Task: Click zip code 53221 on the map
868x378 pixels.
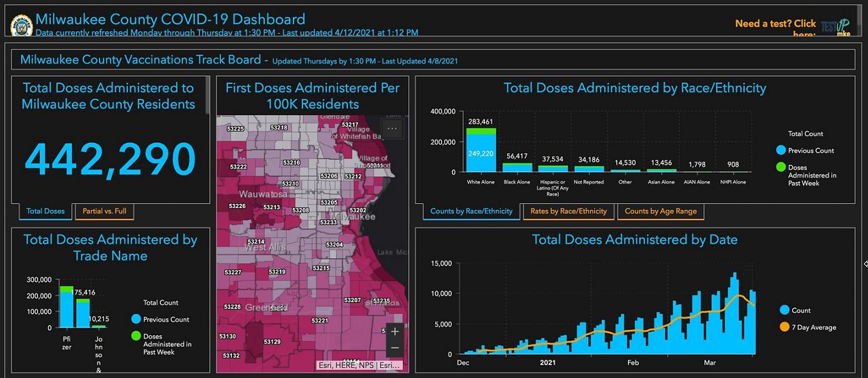Action: pos(320,320)
